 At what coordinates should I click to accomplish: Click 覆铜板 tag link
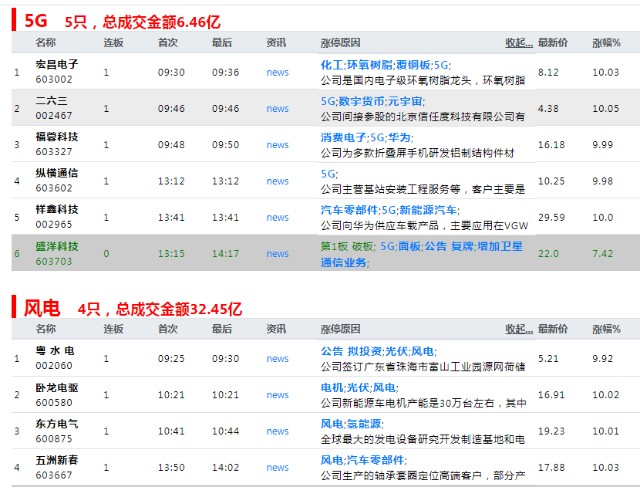tap(413, 65)
